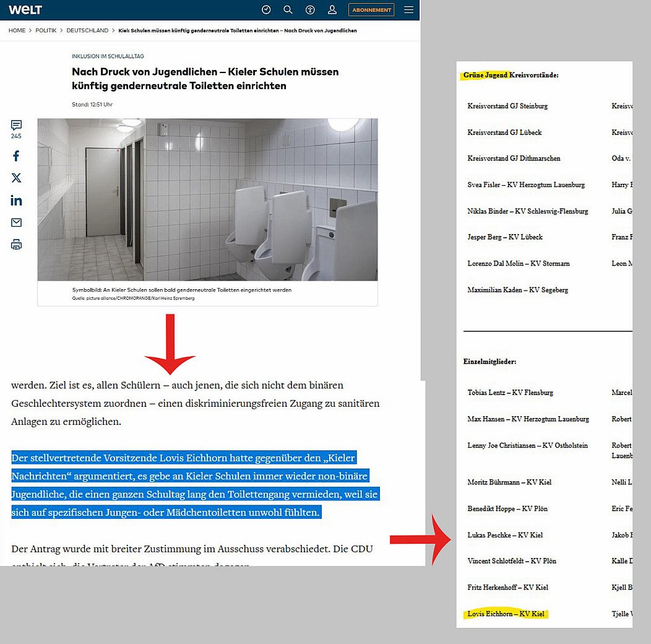
Task: Share article on X
Action: 16,178
